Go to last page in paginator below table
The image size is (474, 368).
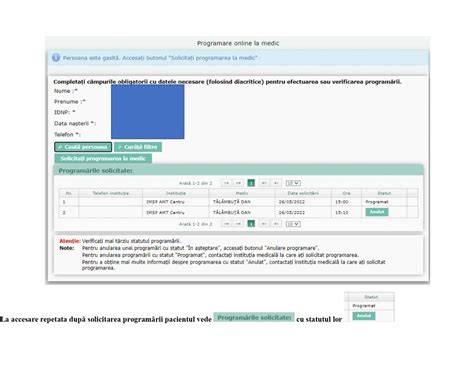tap(276, 224)
